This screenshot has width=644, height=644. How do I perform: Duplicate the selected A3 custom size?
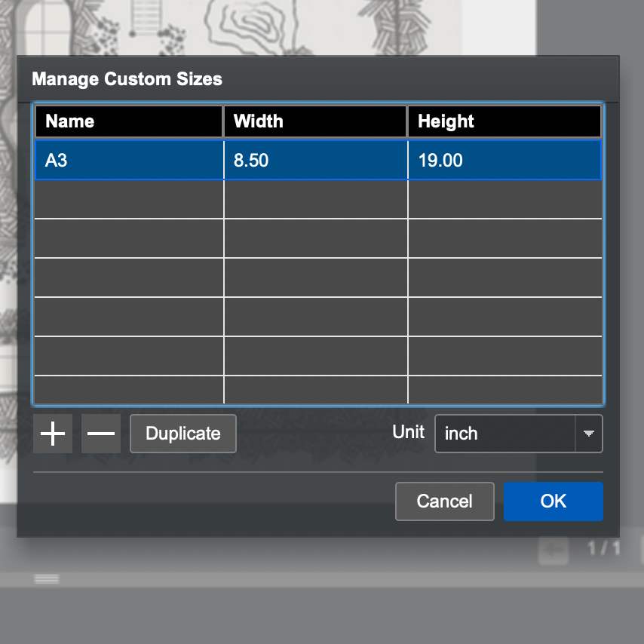tap(183, 434)
